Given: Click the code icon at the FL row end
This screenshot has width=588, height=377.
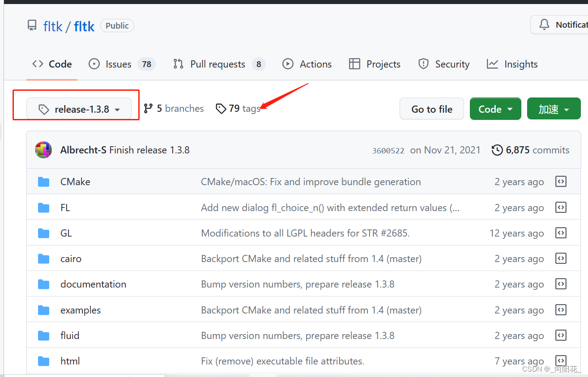Looking at the screenshot, I should pyautogui.click(x=561, y=208).
